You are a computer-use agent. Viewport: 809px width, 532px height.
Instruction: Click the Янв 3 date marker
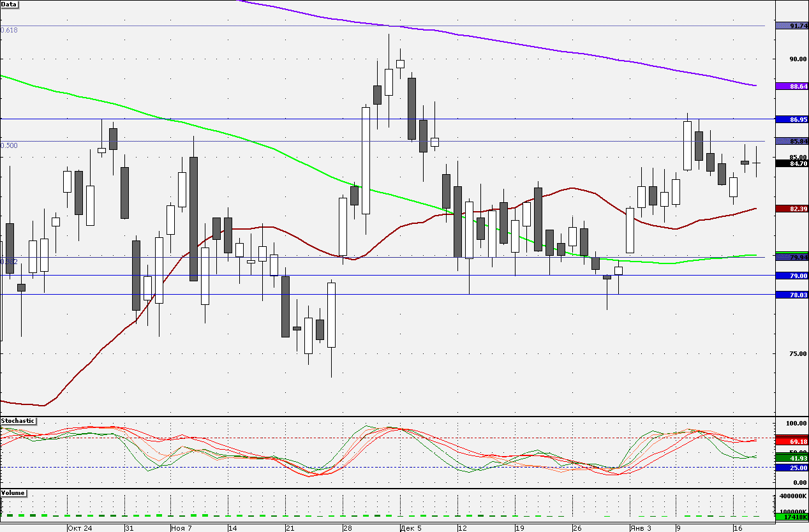point(640,528)
